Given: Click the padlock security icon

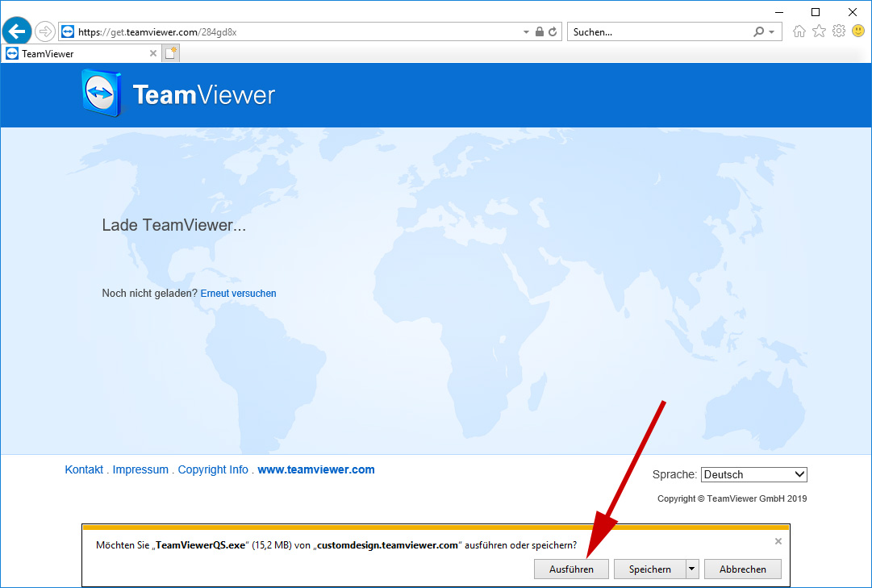Looking at the screenshot, I should click(x=540, y=31).
